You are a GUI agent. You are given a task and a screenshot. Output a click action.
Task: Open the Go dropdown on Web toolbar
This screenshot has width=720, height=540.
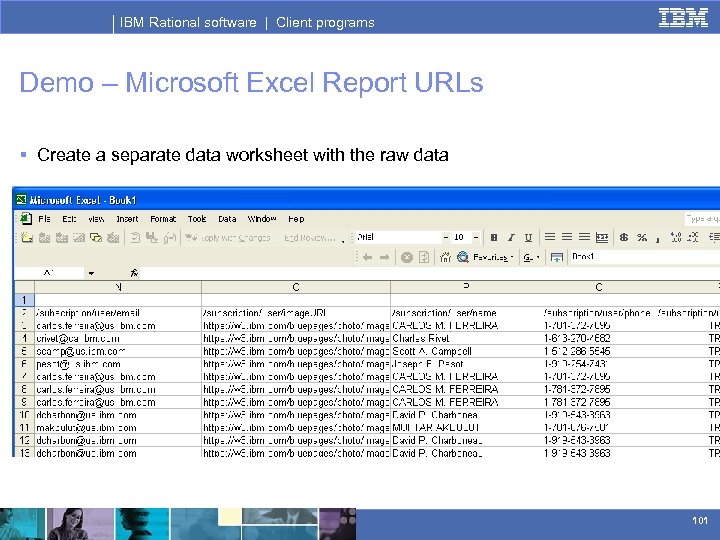tap(531, 258)
